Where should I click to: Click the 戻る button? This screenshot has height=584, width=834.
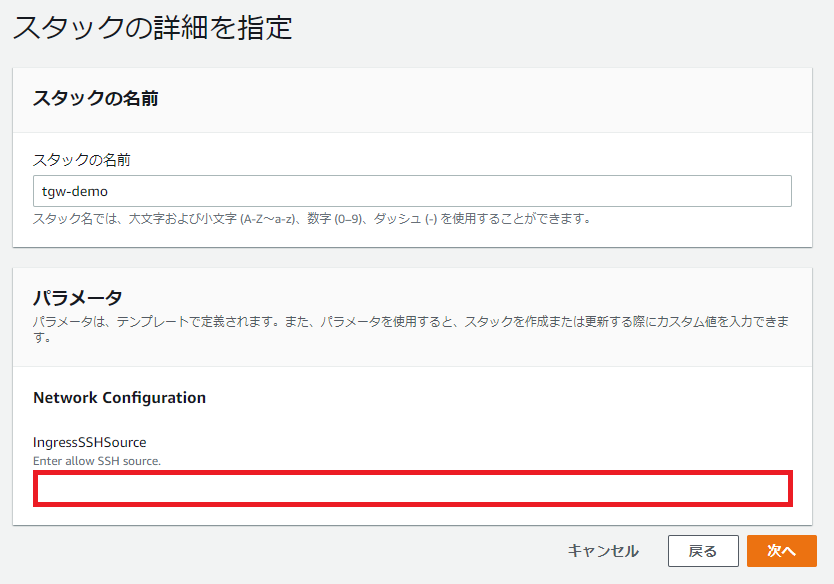[703, 551]
